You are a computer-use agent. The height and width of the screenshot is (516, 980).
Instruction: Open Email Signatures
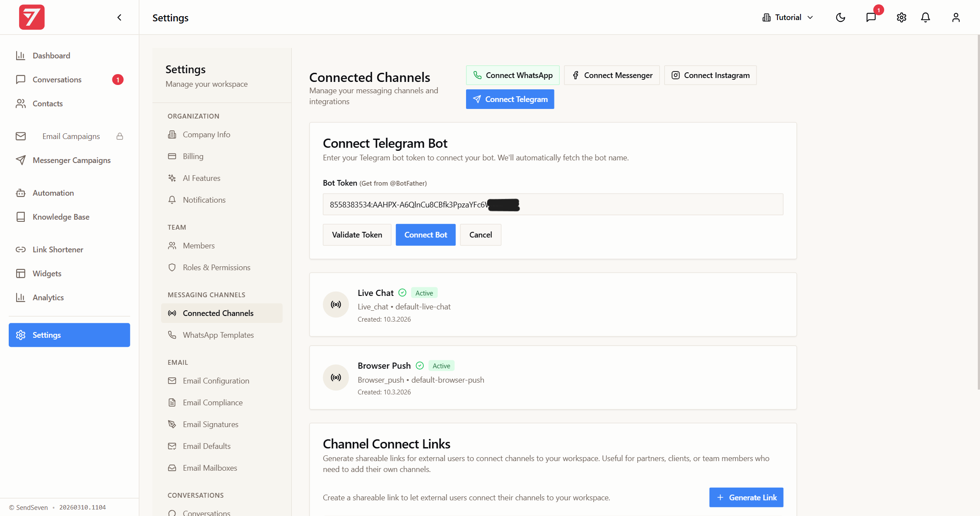pos(222,424)
